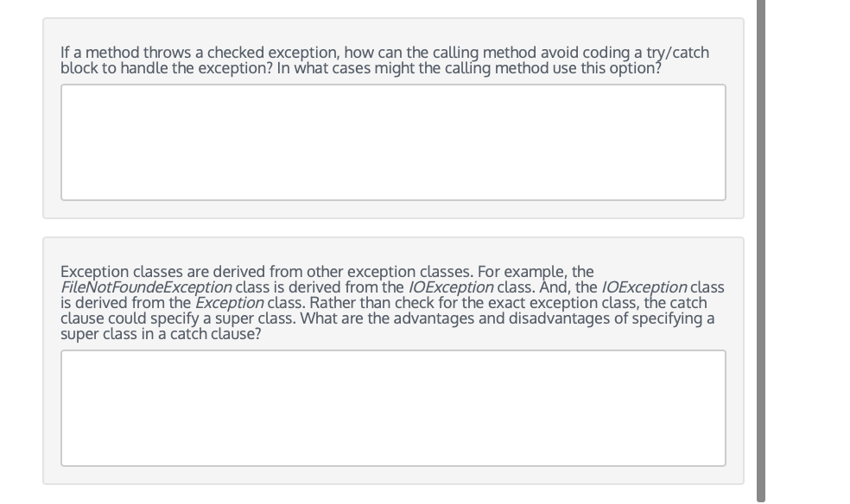Click the first italic IOException word

point(450,287)
